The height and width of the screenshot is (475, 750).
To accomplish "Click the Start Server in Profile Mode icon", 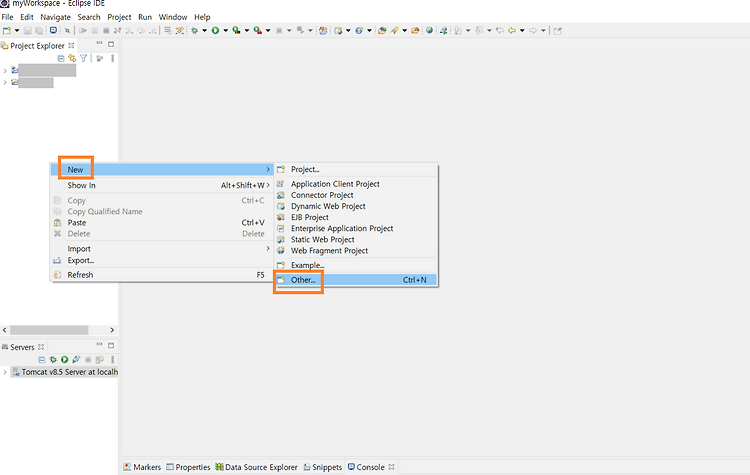I will coord(76,360).
